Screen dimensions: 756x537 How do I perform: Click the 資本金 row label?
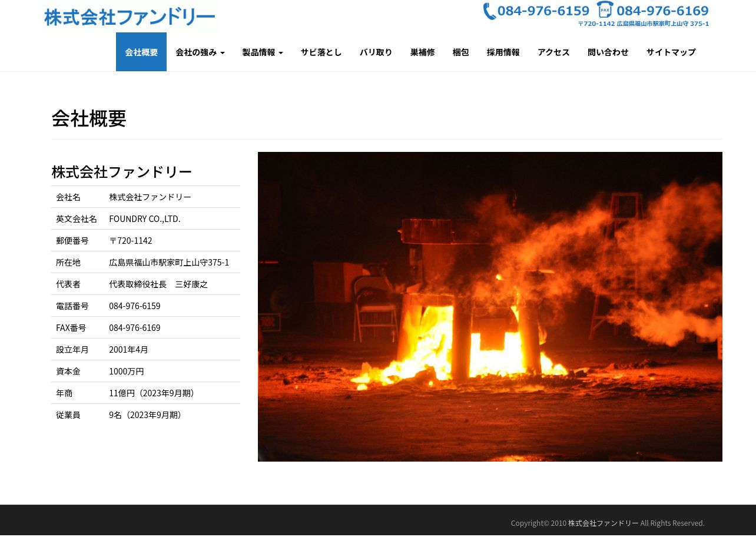[68, 371]
